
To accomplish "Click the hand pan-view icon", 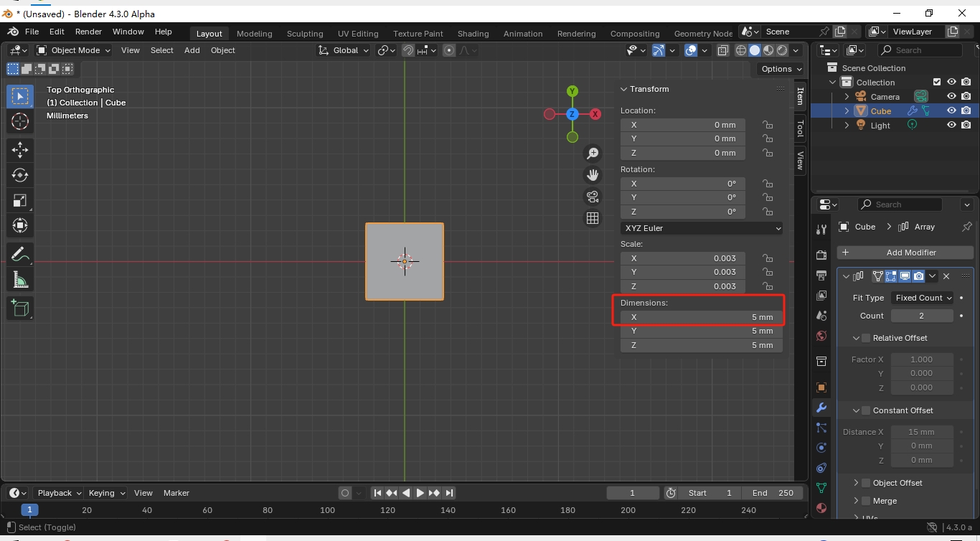I will coord(593,174).
